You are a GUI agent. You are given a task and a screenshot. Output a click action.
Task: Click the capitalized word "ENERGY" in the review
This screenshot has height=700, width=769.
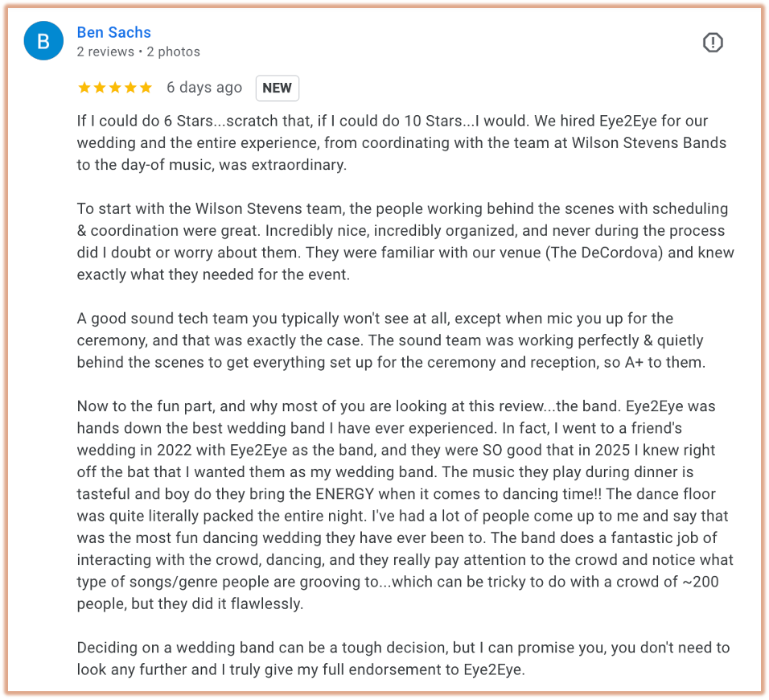[x=345, y=494]
